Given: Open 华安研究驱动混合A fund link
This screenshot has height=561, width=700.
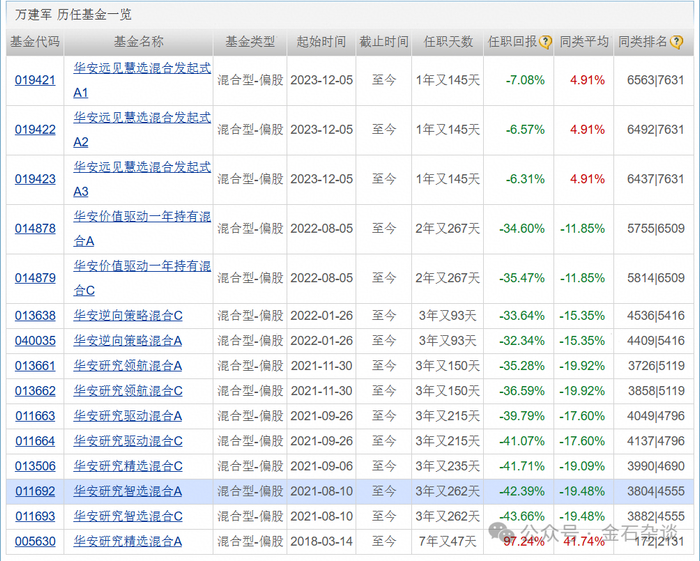Looking at the screenshot, I should [x=128, y=416].
